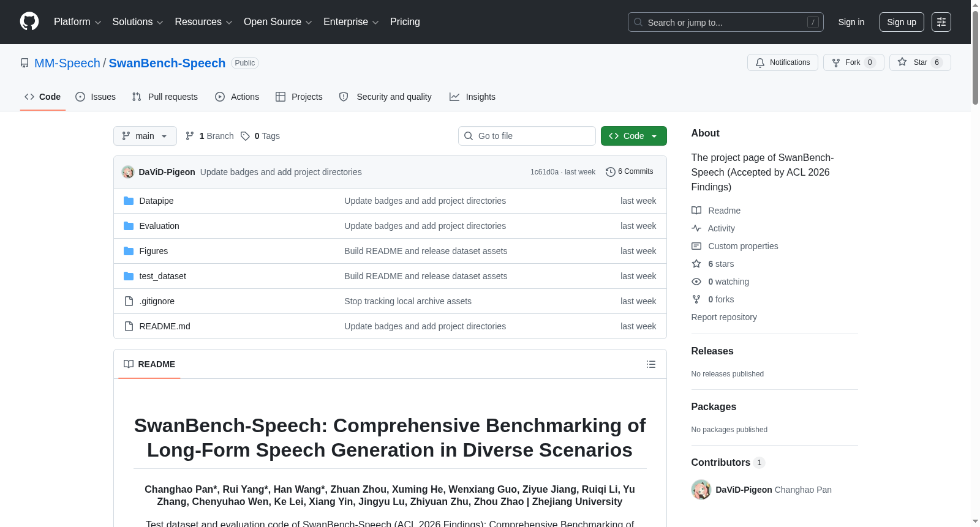Click the commits history clock icon
The width and height of the screenshot is (980, 527).
610,172
